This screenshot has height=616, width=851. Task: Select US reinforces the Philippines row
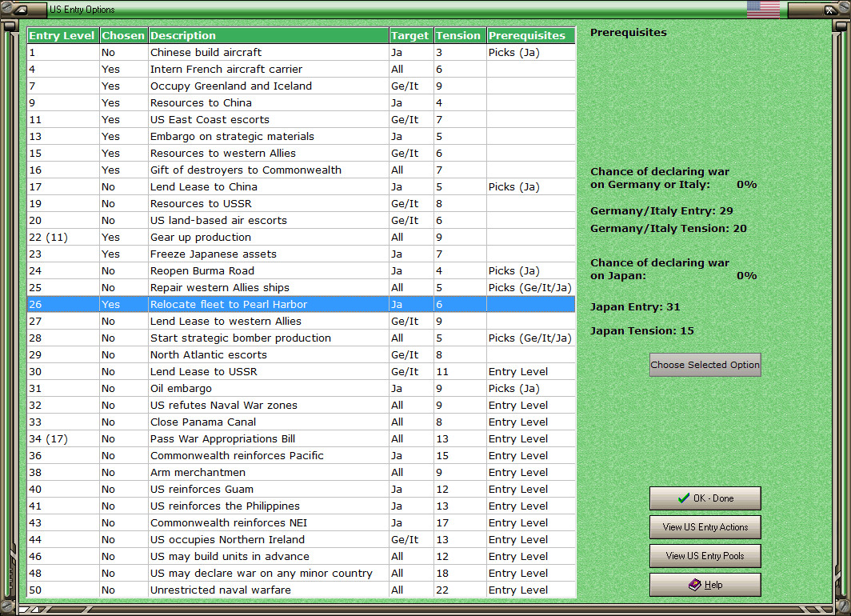[302, 506]
